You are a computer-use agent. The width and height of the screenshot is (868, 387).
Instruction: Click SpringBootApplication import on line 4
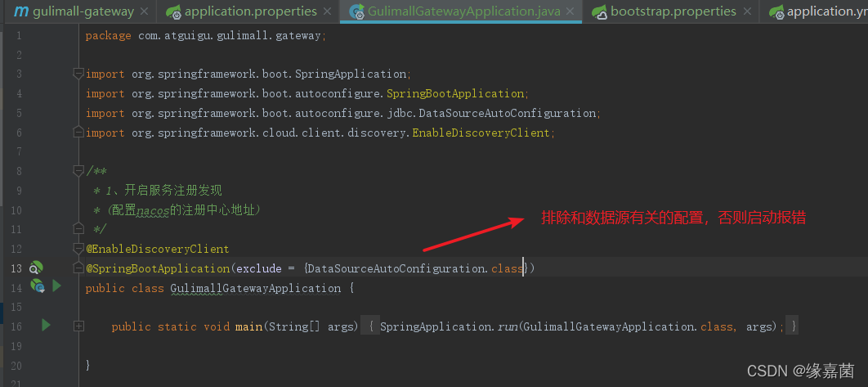455,93
